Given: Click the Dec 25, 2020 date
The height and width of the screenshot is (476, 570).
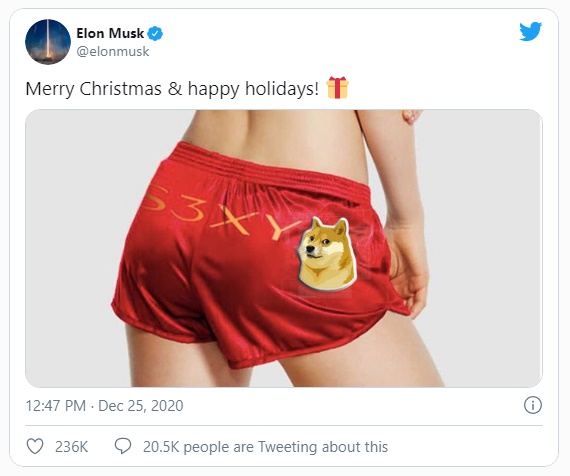Looking at the screenshot, I should click(141, 405).
